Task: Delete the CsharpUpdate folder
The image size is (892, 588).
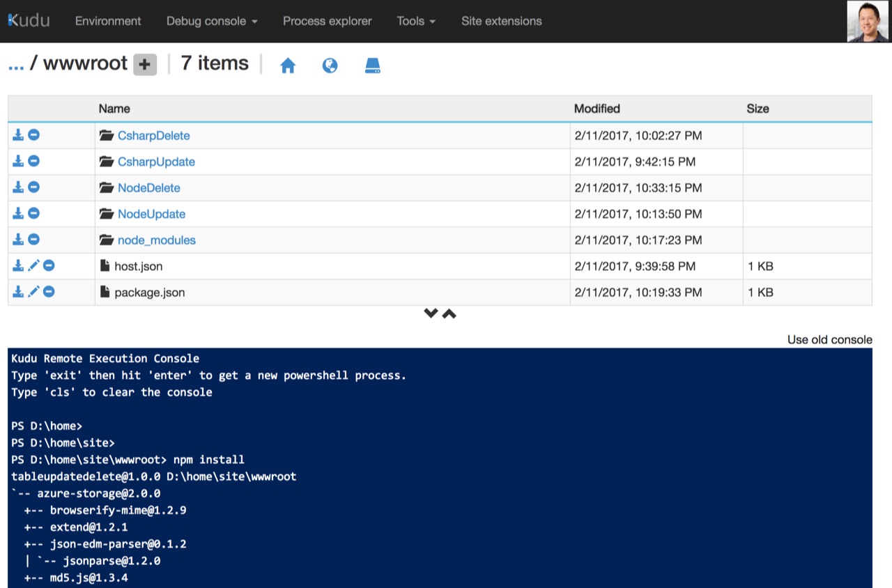Action: coord(33,161)
